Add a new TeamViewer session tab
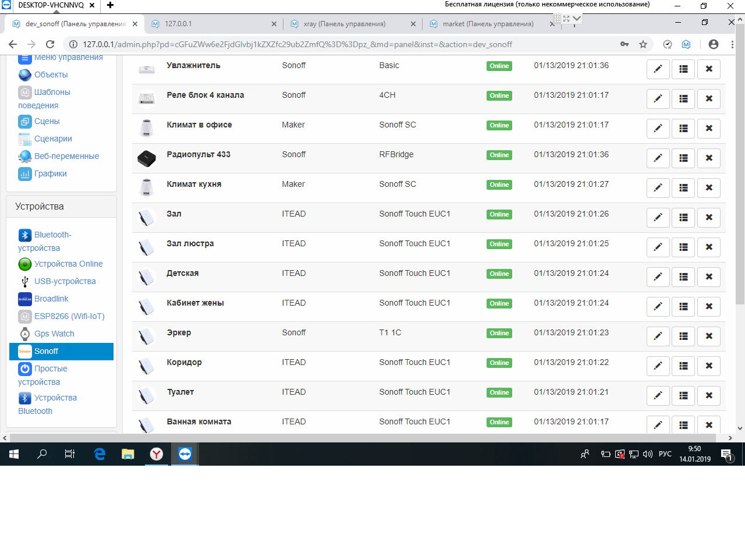The width and height of the screenshot is (745, 560). coord(110,5)
